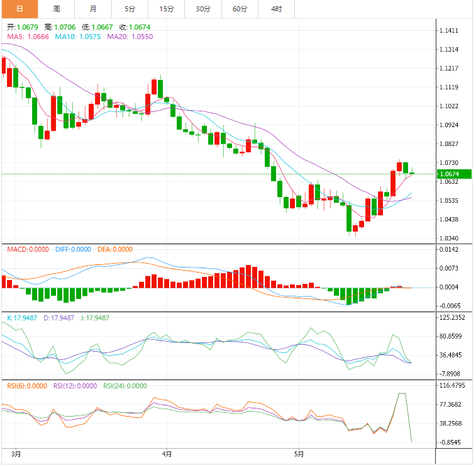Open the 60分 timeframe tab
The width and height of the screenshot is (476, 467).
click(240, 9)
